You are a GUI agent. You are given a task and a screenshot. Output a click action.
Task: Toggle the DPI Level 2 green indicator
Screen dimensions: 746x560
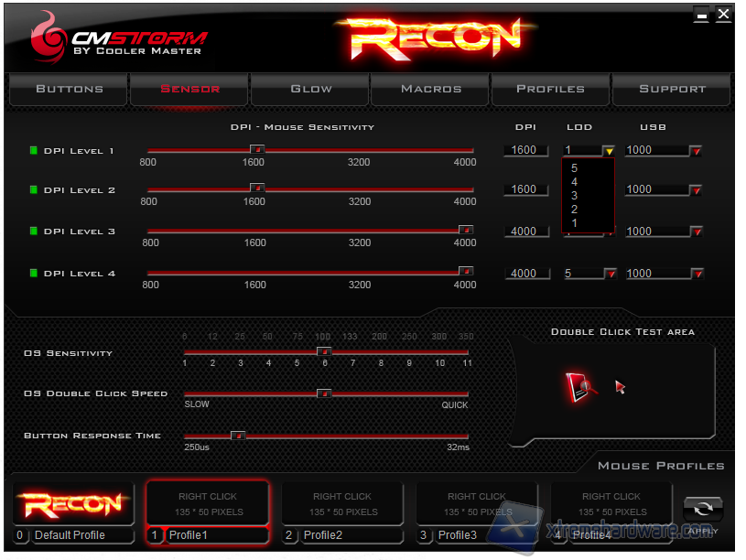34,189
